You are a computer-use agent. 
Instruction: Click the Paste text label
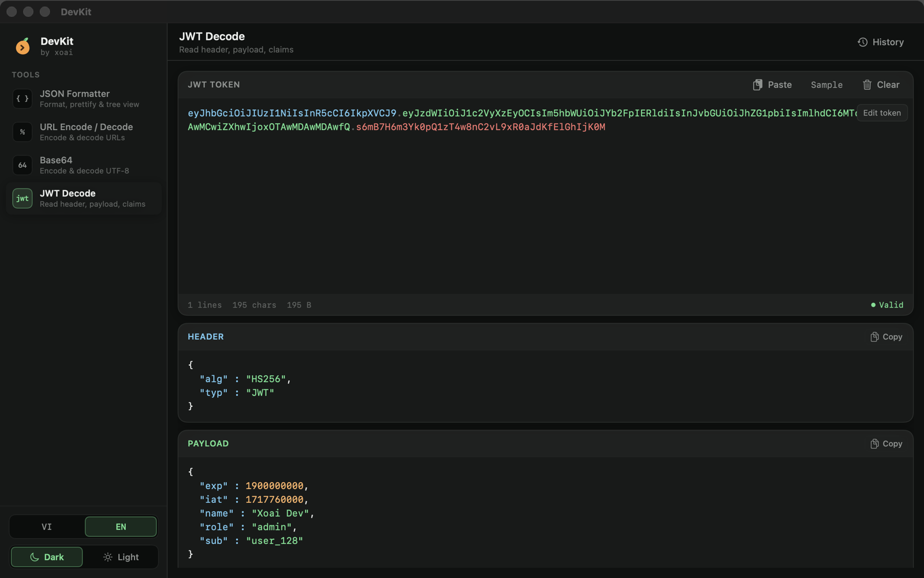click(780, 85)
